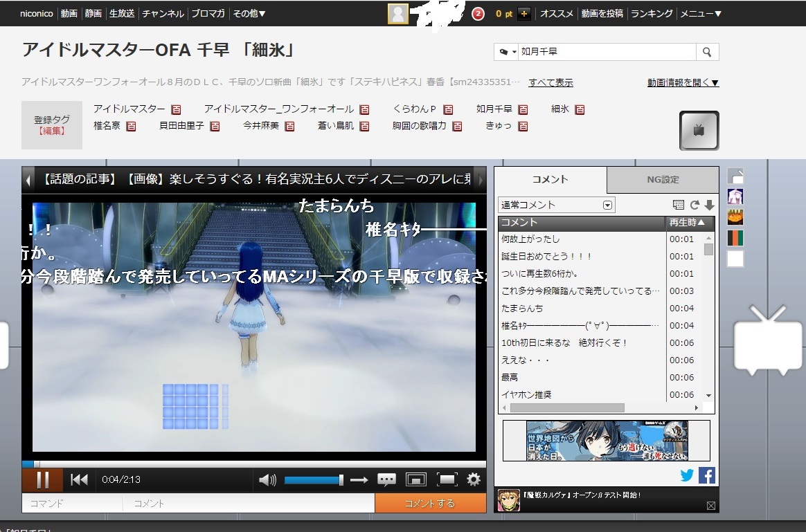Screen dimensions: 806x532
Task: Open dictionary icon beside くらわんP tag
Action: click(448, 109)
